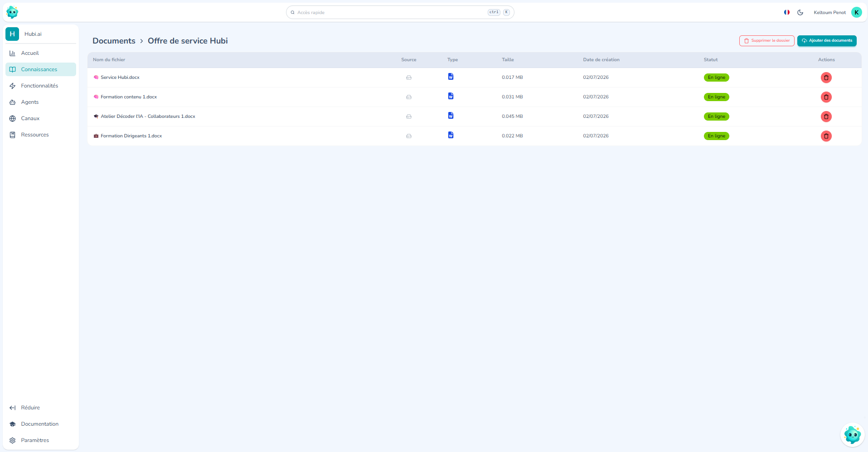Click Word type icon for Service Hubi.docx
Viewport: 868px width, 452px height.
tap(451, 77)
